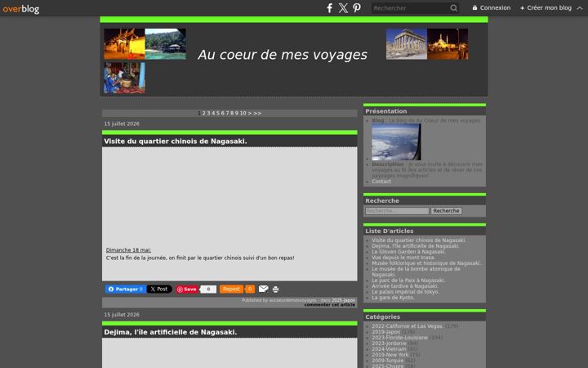Go to page 2 in pagination
This screenshot has height=368, width=588.
coord(203,113)
